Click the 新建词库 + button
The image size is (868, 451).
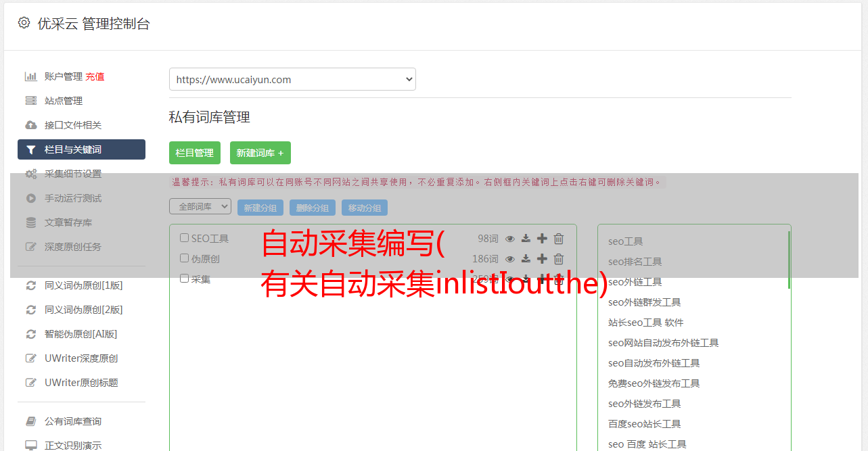pyautogui.click(x=260, y=153)
